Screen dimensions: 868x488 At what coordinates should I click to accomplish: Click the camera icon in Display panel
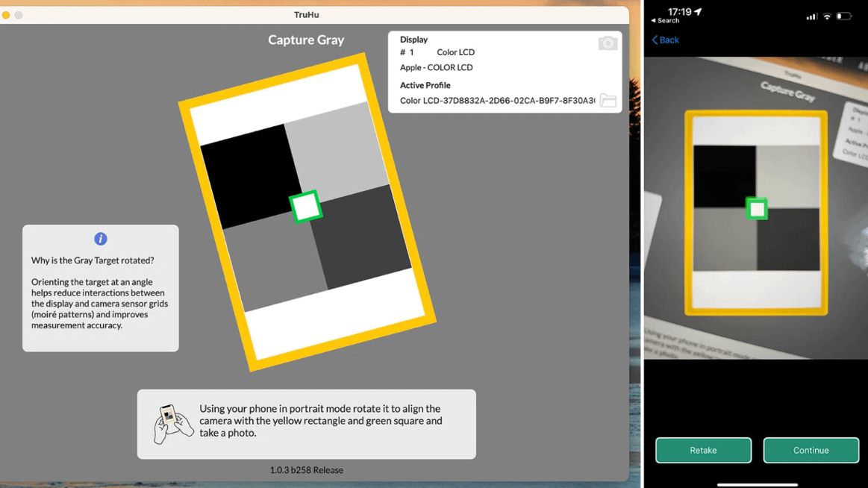(x=608, y=43)
